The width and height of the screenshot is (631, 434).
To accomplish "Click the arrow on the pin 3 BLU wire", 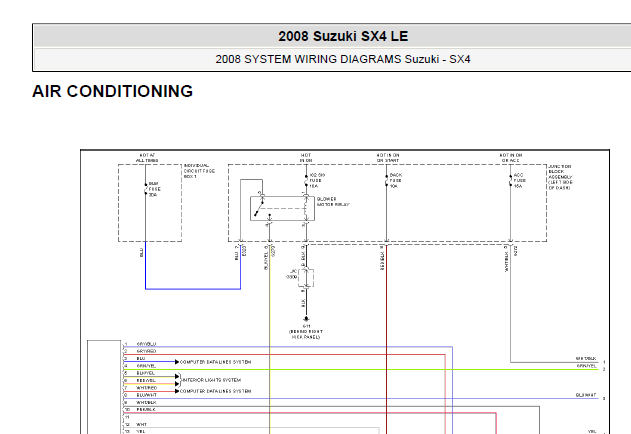I will click(x=177, y=362).
